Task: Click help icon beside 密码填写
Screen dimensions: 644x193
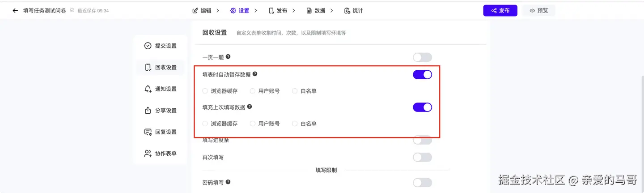Action: point(228,182)
